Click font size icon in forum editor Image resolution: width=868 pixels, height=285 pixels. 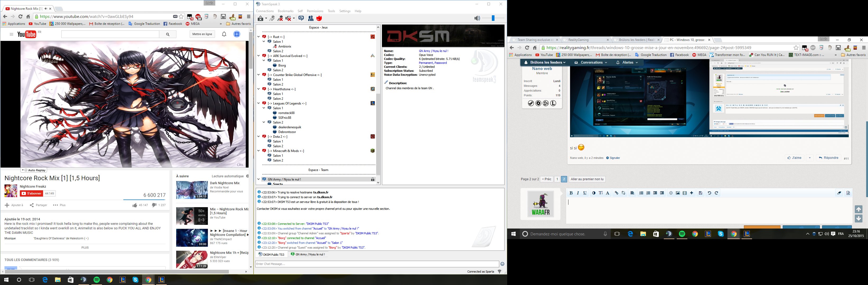tap(600, 193)
